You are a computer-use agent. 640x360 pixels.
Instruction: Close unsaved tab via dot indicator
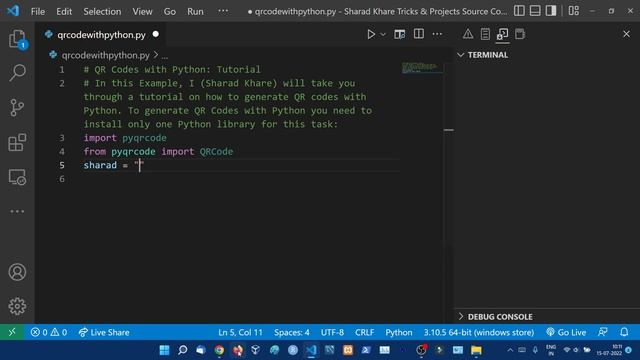pos(156,34)
